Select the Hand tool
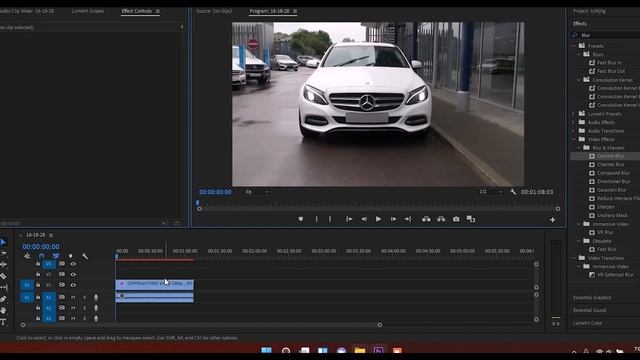Image resolution: width=640 pixels, height=360 pixels. tap(3, 311)
